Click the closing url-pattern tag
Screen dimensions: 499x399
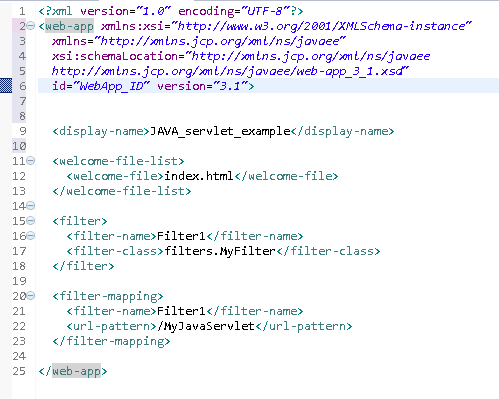coord(304,326)
